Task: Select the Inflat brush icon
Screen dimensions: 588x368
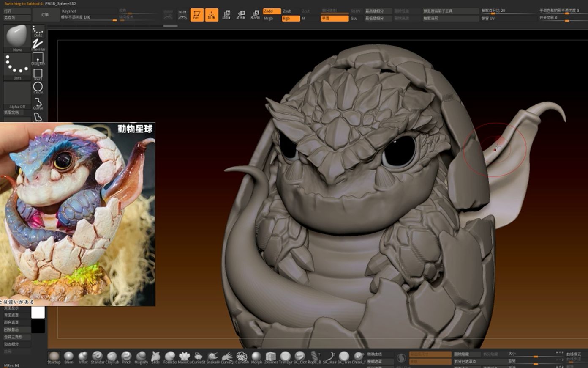Action: pos(83,357)
